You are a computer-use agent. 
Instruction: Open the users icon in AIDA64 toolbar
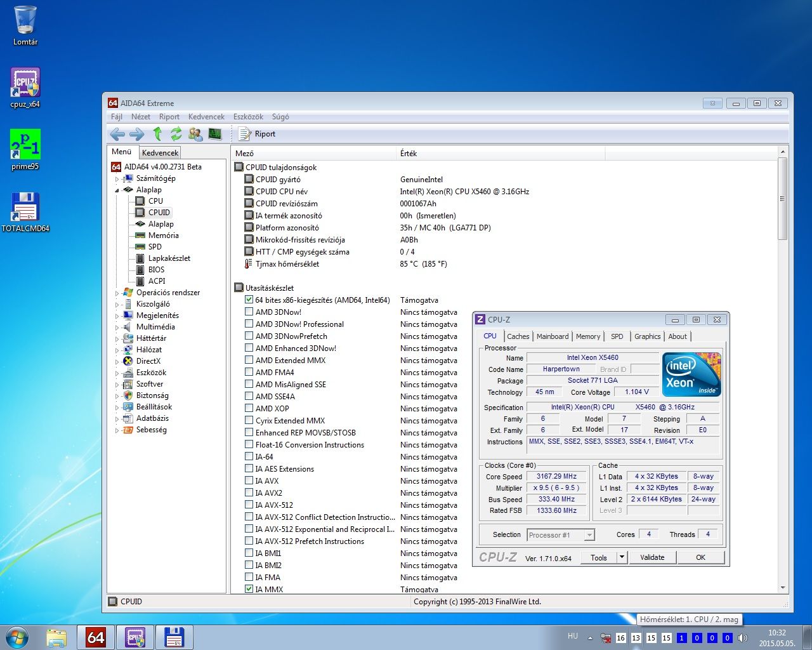tap(195, 134)
